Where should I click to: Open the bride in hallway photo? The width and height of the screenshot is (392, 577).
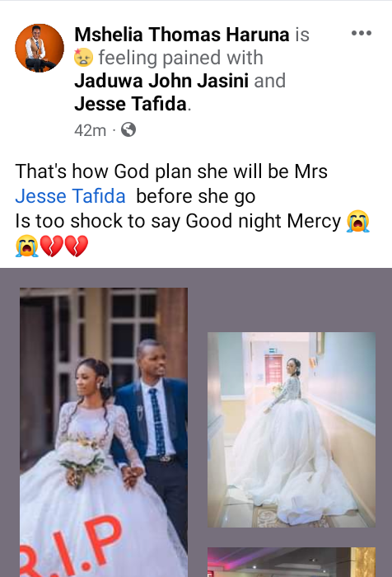click(x=292, y=429)
